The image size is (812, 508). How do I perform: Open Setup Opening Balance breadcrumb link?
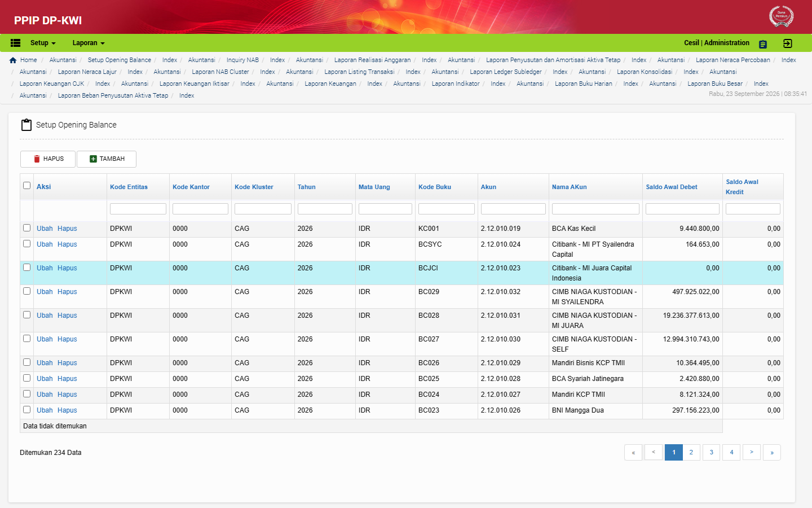coord(119,60)
